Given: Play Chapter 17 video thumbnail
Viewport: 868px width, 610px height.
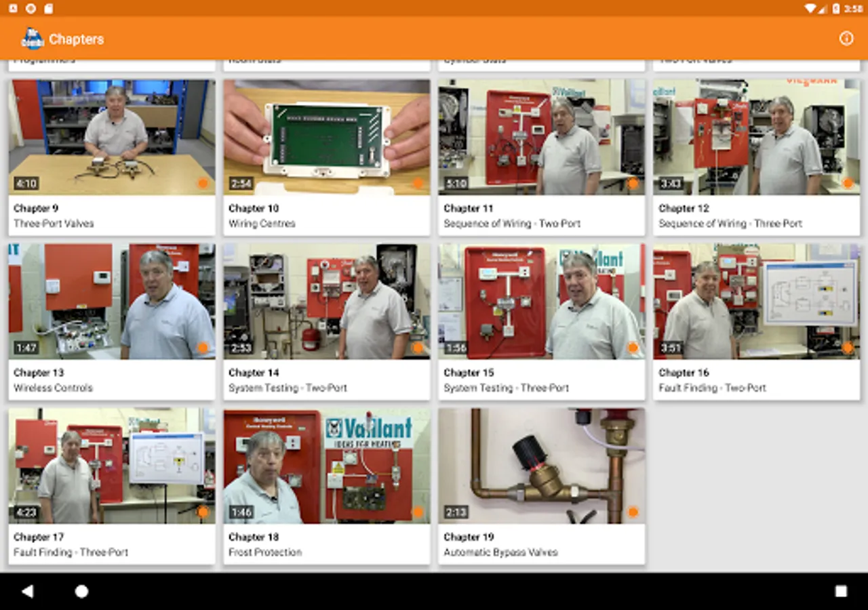Looking at the screenshot, I should 112,466.
